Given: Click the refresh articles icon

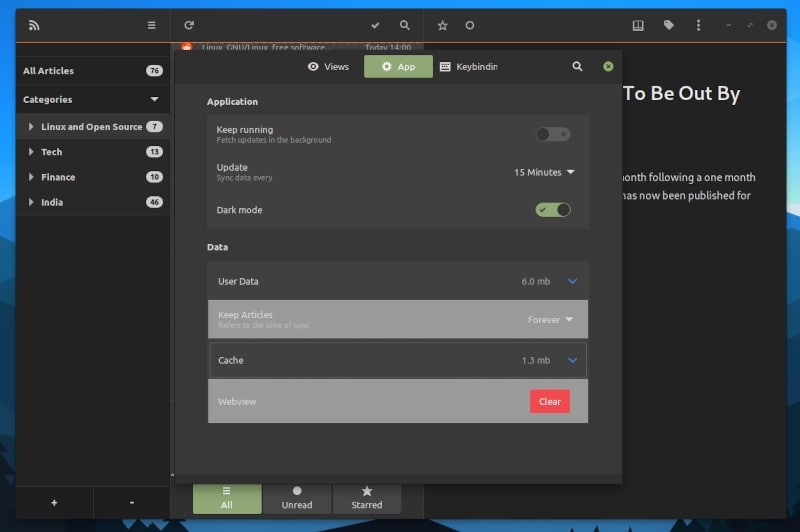Looking at the screenshot, I should point(189,25).
